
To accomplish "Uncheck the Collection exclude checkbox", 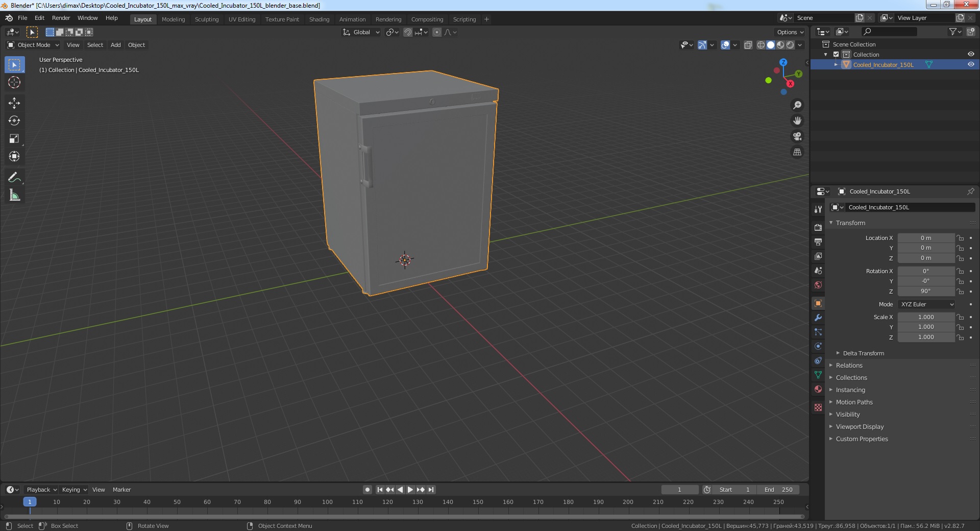I will 836,54.
